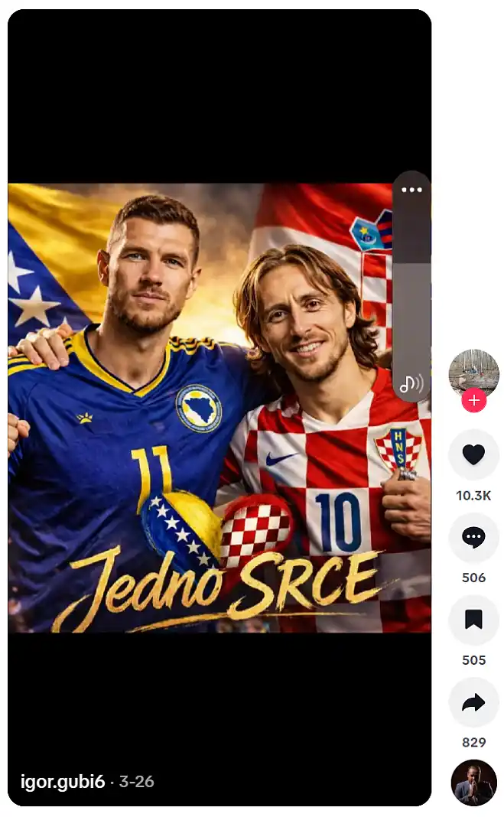Viewport: 504px width, 817px height.
Task: Open the three-dot more options menu
Action: [x=411, y=190]
